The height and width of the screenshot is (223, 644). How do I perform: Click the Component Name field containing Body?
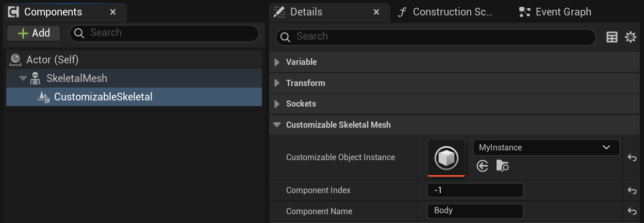475,211
